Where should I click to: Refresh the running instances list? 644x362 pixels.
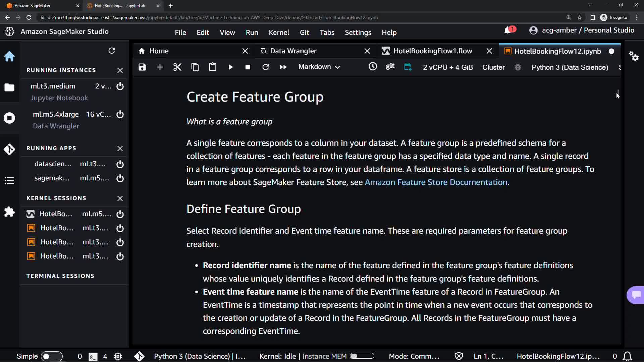point(112,51)
